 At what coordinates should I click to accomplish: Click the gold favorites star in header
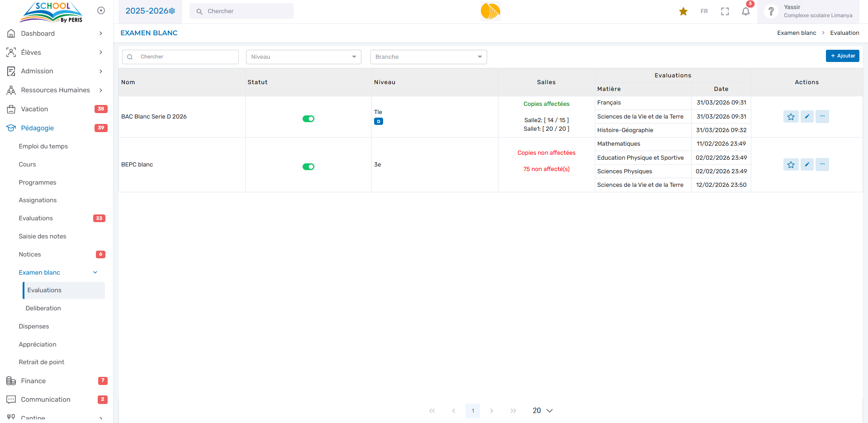[x=683, y=12]
